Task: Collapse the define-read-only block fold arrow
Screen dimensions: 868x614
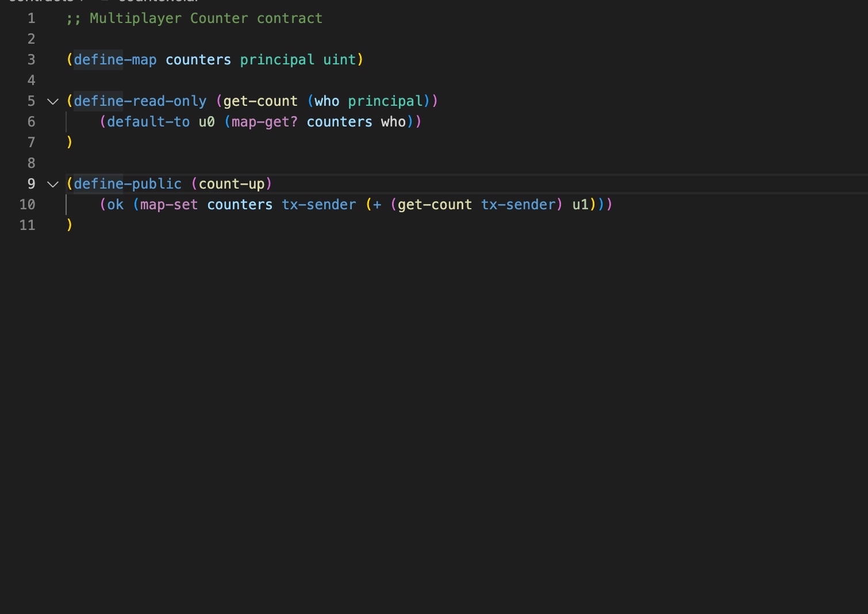Action: (53, 102)
